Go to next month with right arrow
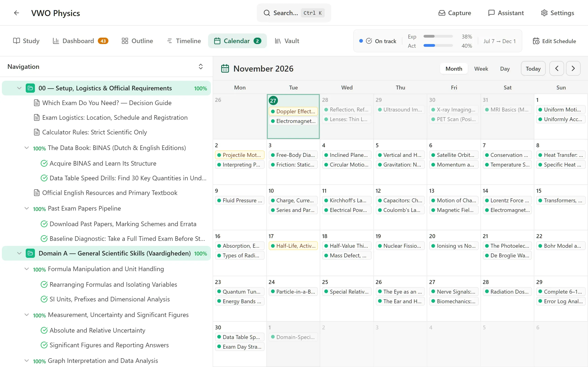The height and width of the screenshot is (367, 588). point(573,69)
